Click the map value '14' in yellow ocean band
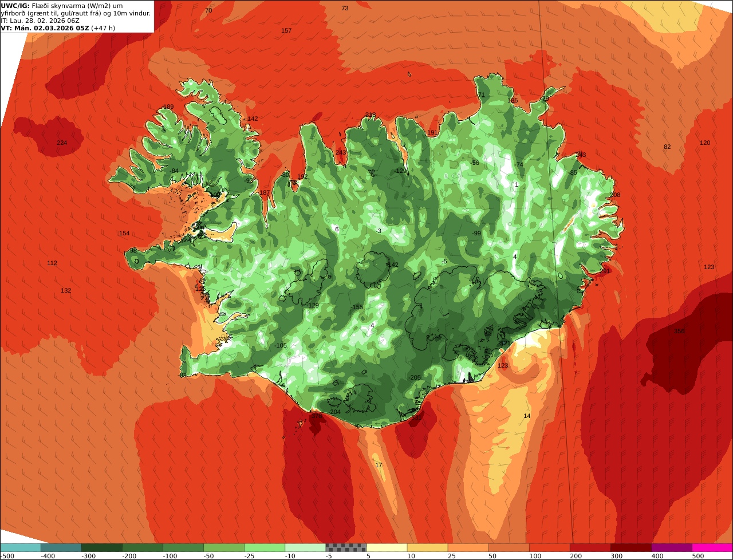 pos(527,416)
